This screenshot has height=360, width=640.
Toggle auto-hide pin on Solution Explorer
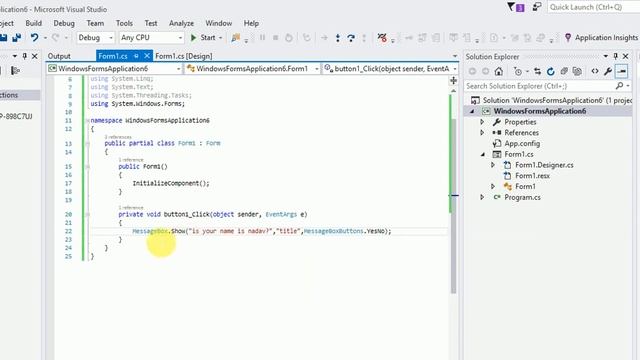point(616,56)
